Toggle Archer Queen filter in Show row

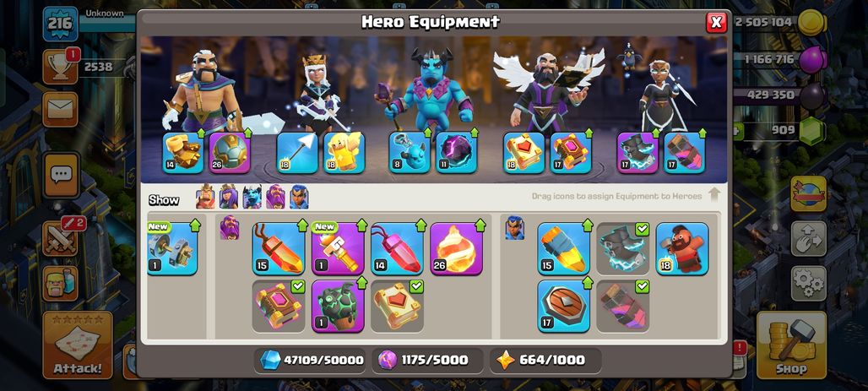click(x=229, y=197)
